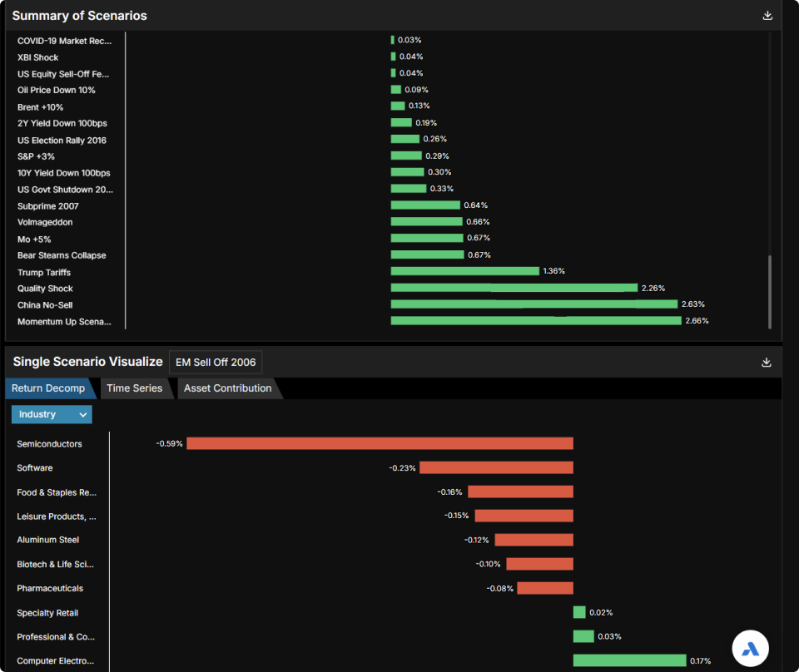Click the Leisure Products industry label
This screenshot has height=672, width=799.
tap(57, 516)
